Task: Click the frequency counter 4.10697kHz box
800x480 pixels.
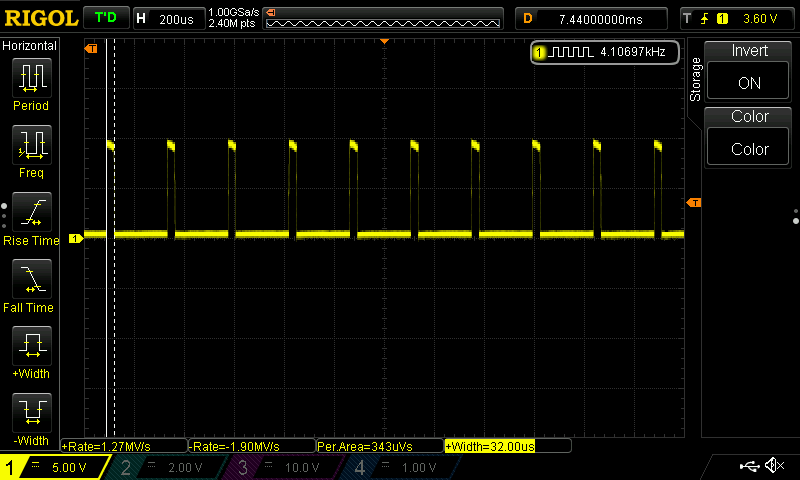Action: 605,52
